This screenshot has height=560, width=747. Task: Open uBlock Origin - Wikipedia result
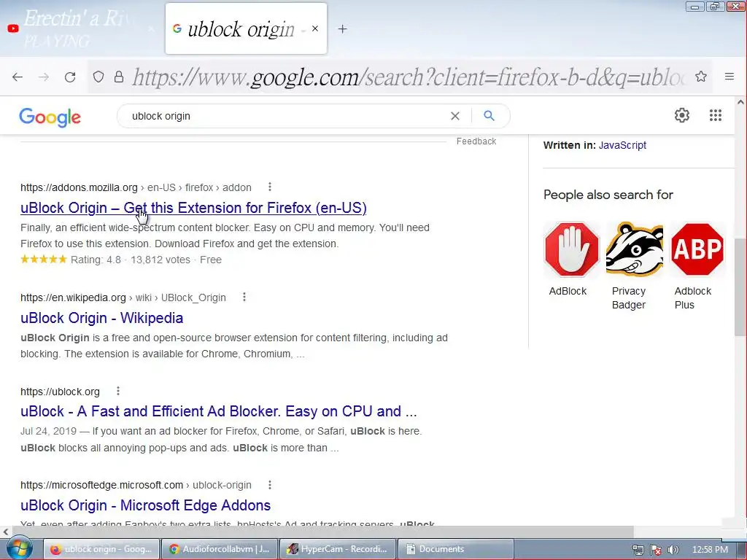click(101, 318)
